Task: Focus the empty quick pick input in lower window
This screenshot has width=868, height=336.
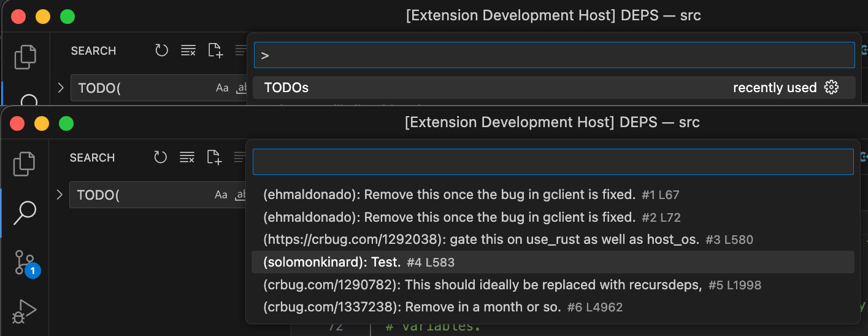Action: 553,162
